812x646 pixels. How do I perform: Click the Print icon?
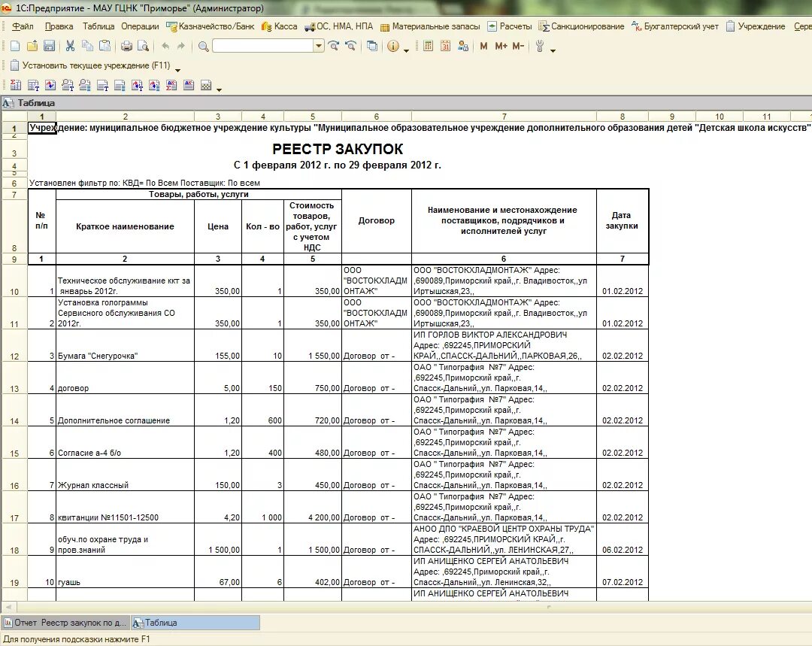coord(126,46)
